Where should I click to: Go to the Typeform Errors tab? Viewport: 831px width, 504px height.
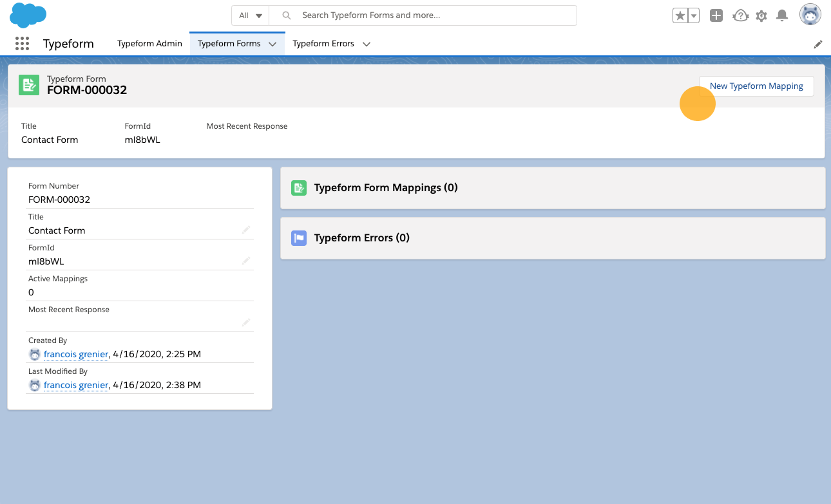click(x=323, y=44)
